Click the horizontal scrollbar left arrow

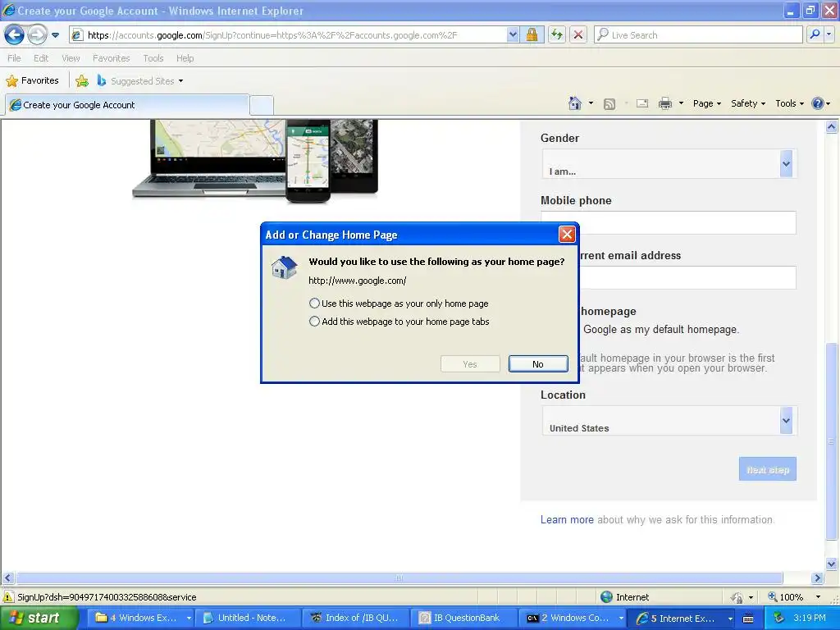(x=7, y=578)
